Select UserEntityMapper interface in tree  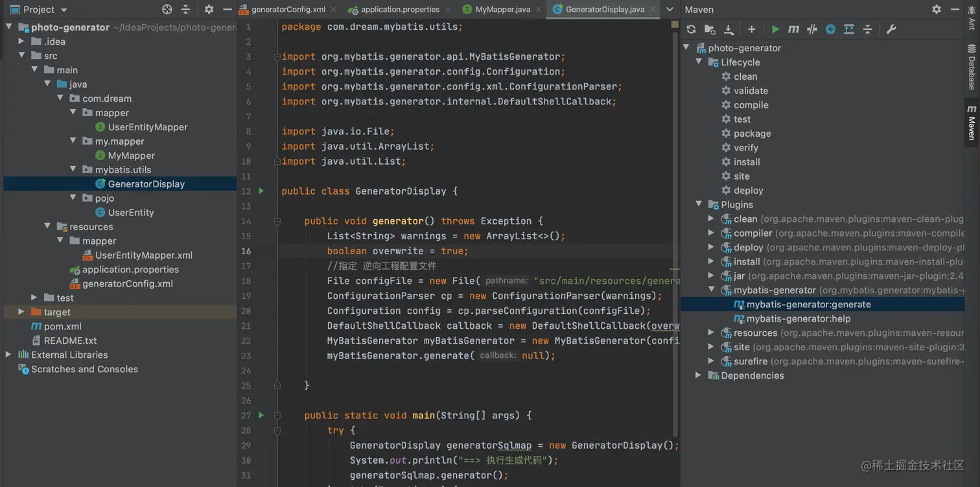tap(148, 127)
